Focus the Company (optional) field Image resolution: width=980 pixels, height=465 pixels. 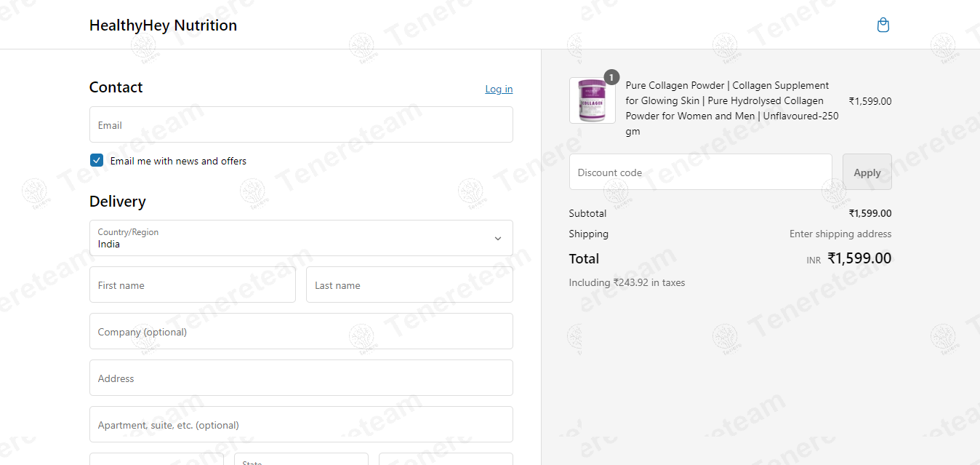pyautogui.click(x=300, y=332)
